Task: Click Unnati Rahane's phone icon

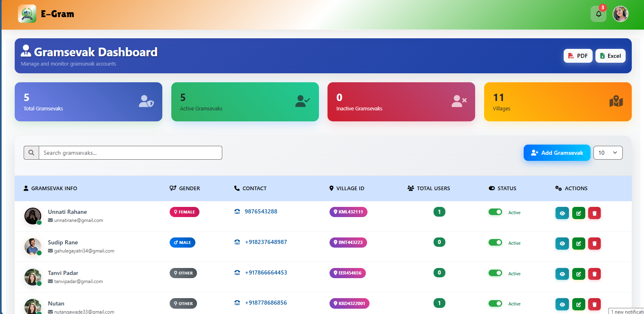Action: pos(237,211)
